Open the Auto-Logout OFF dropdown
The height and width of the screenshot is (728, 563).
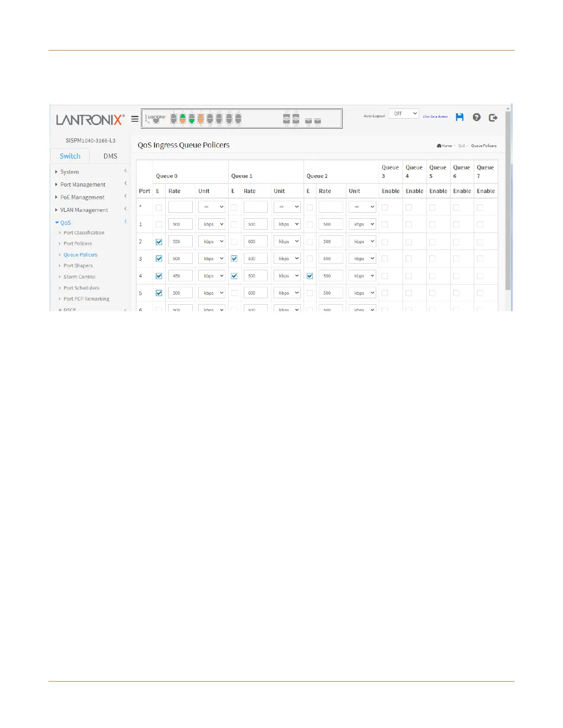(x=403, y=114)
